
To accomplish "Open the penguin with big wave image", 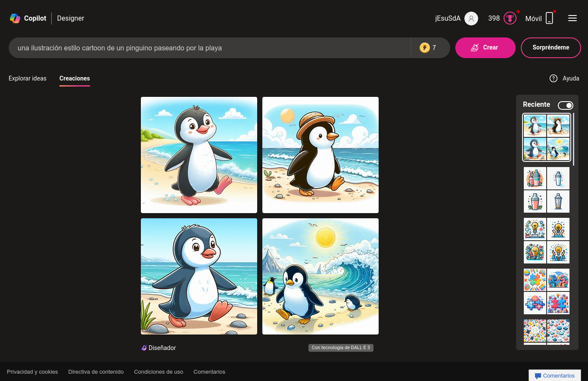I will (x=320, y=276).
